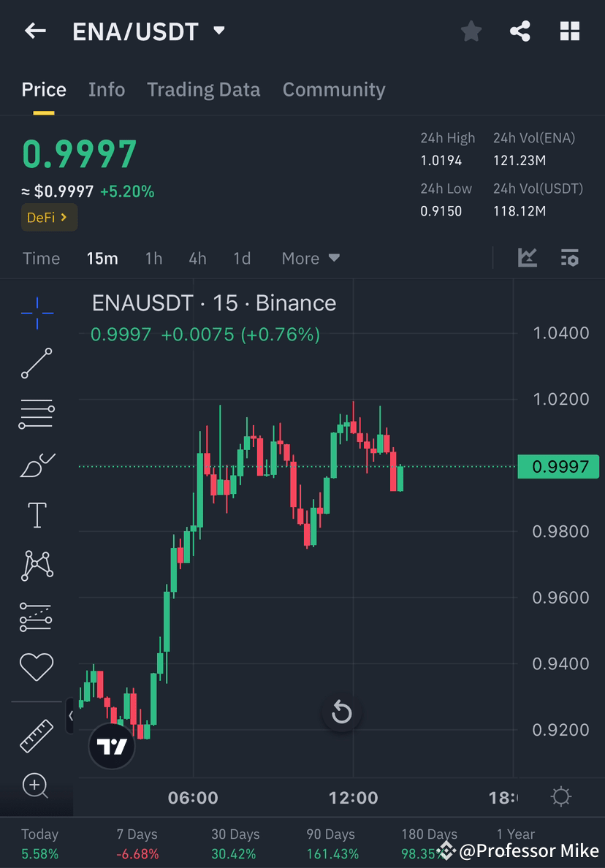Toggle the favorite star for ENA/USDT

tap(471, 31)
